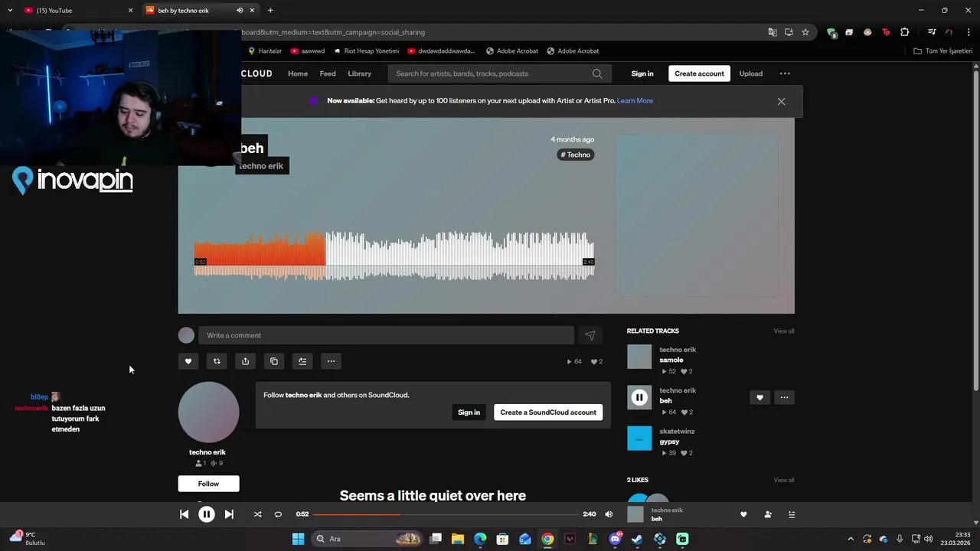Viewport: 980px width, 551px height.
Task: Open Discord from the taskbar
Action: pos(615,539)
